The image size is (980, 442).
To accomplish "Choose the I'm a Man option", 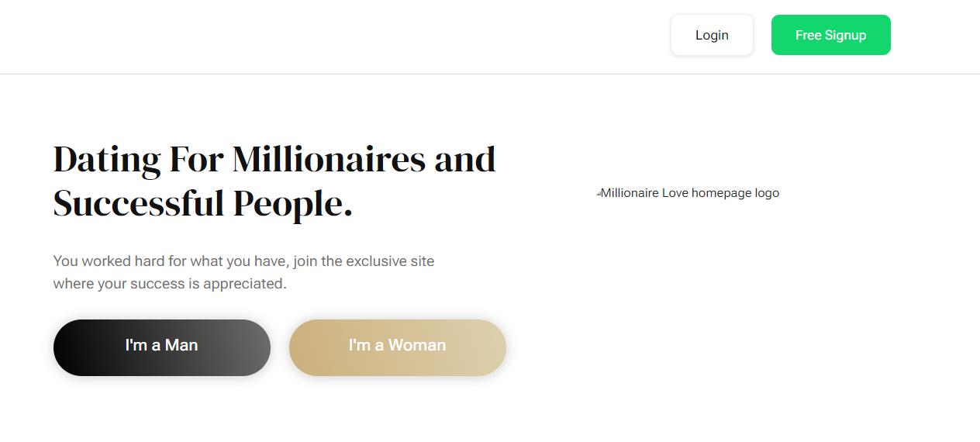I will (161, 347).
